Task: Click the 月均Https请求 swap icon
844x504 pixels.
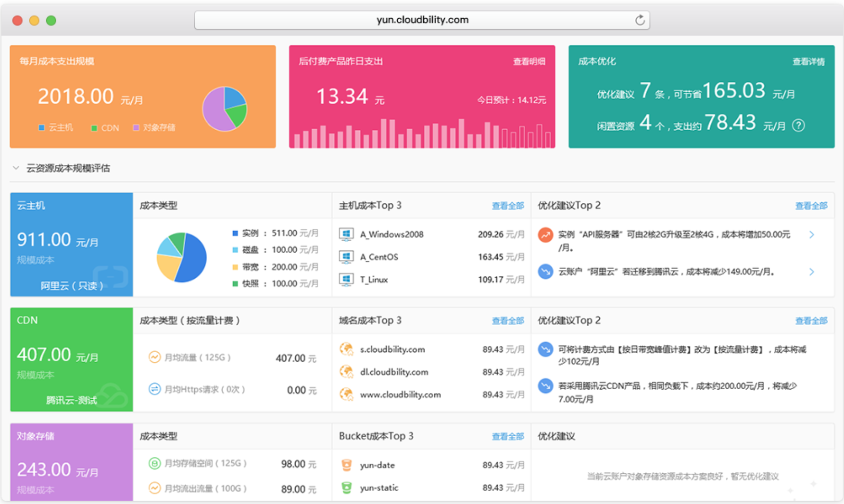Action: [x=154, y=389]
